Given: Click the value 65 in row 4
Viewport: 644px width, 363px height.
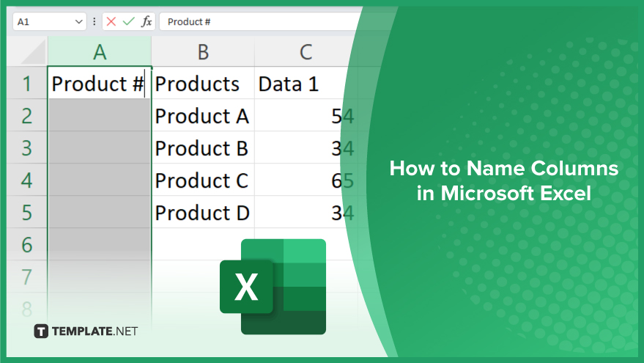Looking at the screenshot, I should [x=342, y=180].
